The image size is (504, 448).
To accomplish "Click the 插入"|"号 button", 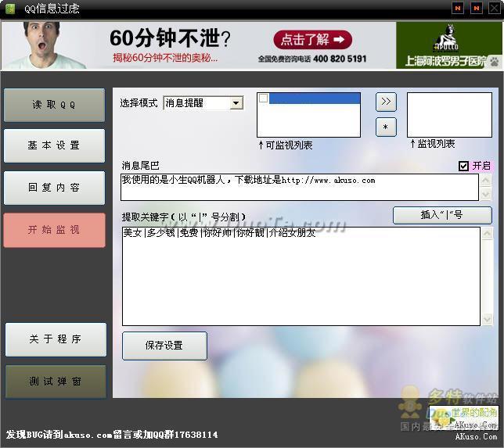I will [442, 215].
